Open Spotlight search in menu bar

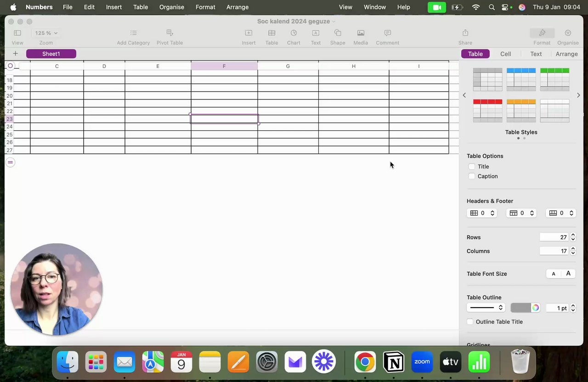coord(492,7)
